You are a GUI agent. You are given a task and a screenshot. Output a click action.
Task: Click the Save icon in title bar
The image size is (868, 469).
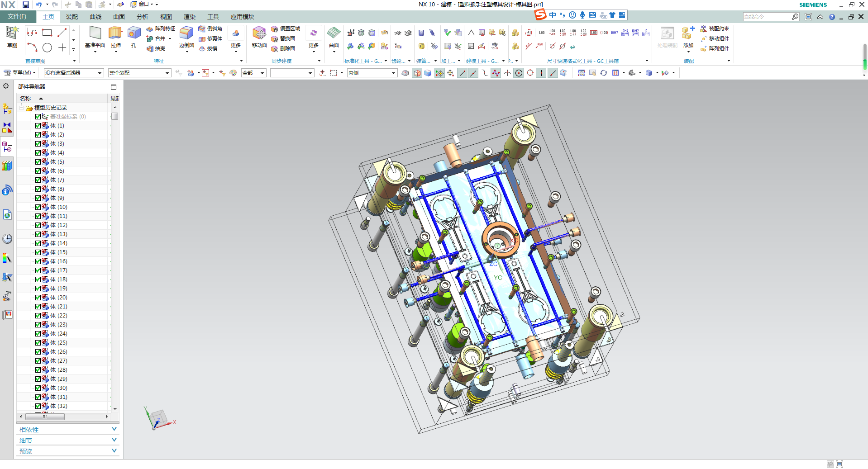[x=26, y=5]
